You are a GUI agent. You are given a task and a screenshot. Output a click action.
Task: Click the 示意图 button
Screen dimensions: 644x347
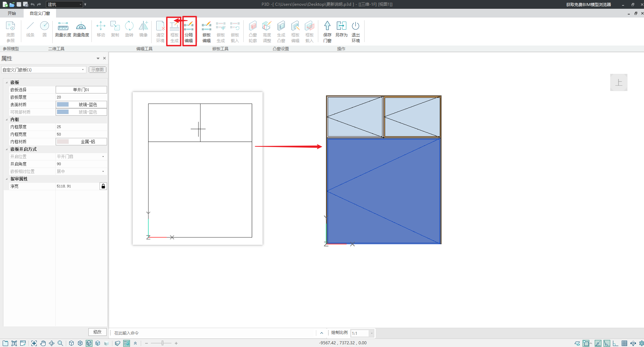[98, 69]
